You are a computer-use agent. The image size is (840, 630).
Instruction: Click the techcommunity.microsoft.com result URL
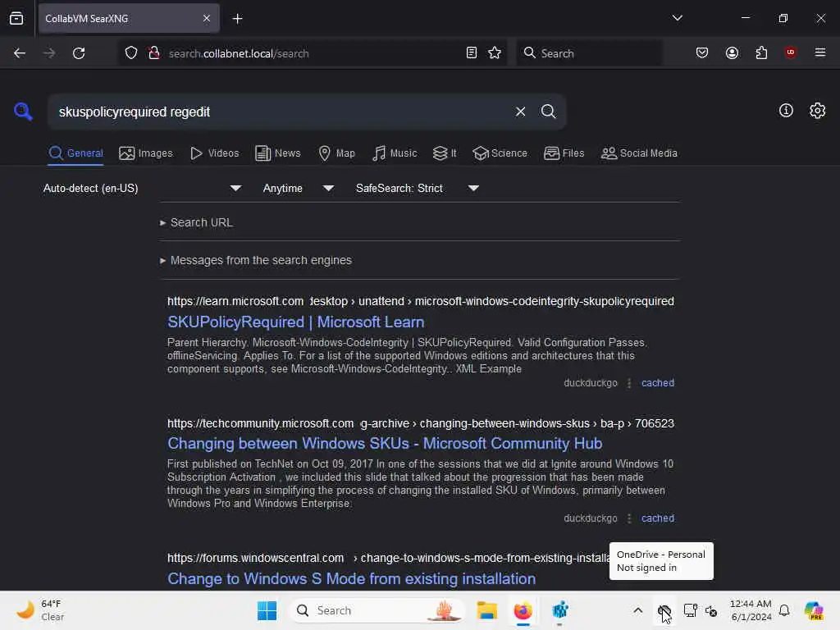tap(421, 423)
